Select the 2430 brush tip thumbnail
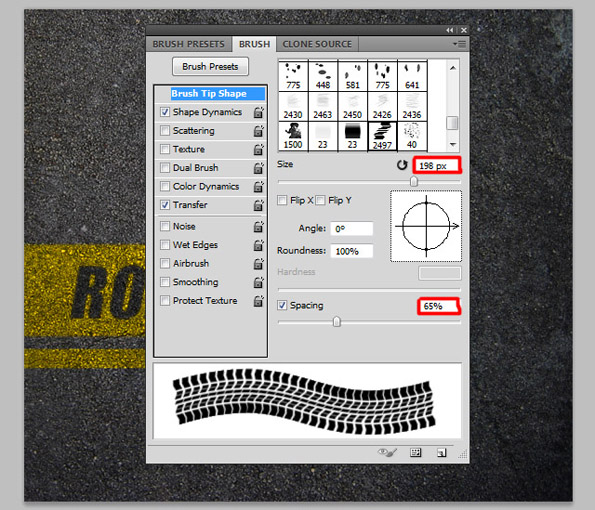595x510 pixels. tap(293, 106)
